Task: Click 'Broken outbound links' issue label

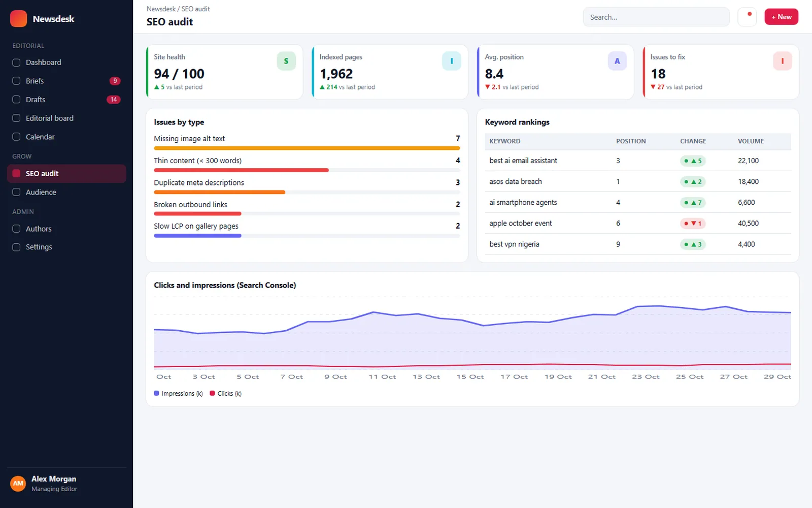Action: [190, 204]
